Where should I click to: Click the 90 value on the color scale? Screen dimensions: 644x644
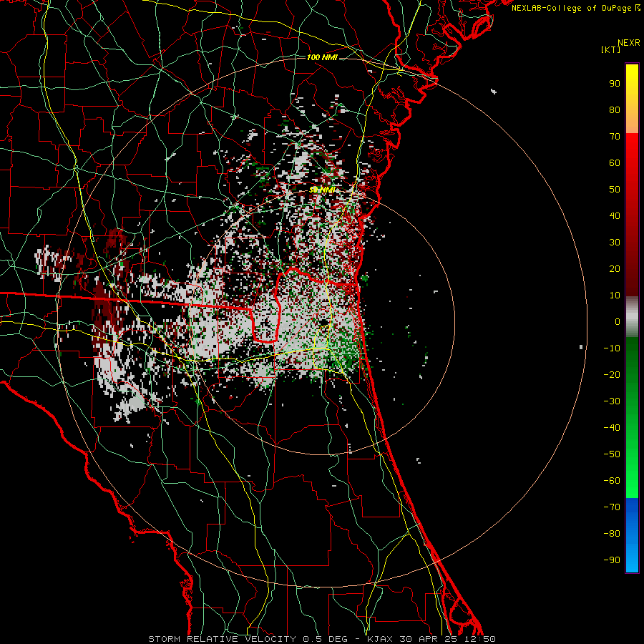point(615,84)
